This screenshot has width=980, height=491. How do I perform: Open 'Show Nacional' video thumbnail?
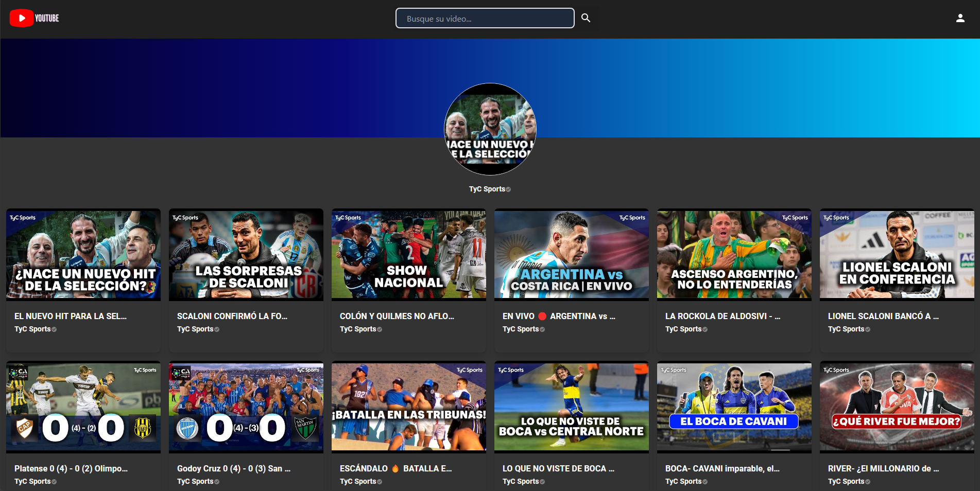pyautogui.click(x=409, y=254)
